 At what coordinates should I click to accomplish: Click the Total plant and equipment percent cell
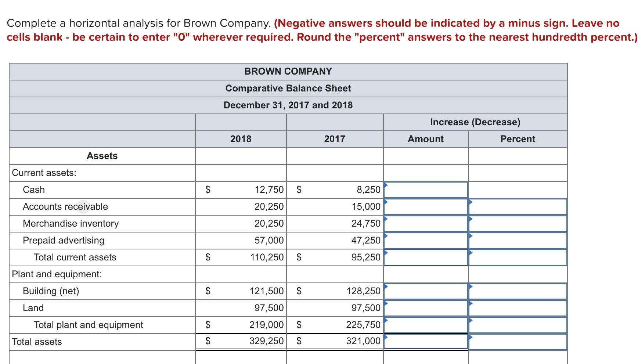click(518, 325)
